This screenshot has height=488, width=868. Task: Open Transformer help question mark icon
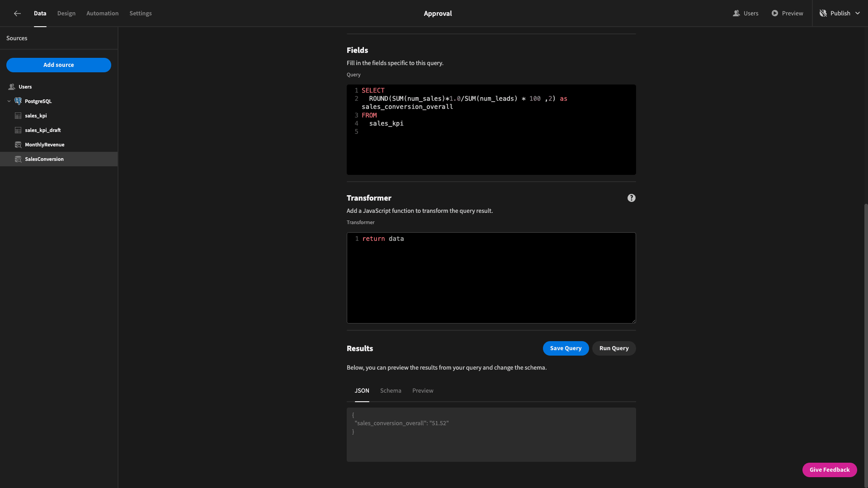click(x=632, y=198)
